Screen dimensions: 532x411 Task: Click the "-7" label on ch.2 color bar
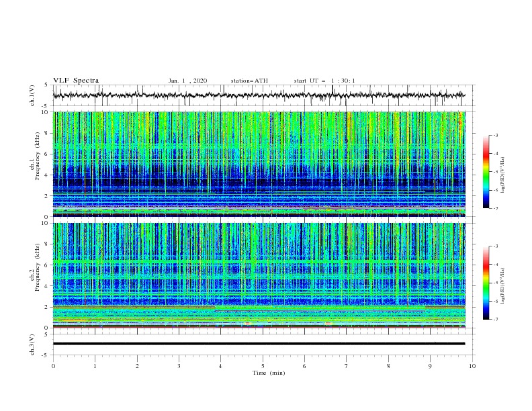coord(495,320)
